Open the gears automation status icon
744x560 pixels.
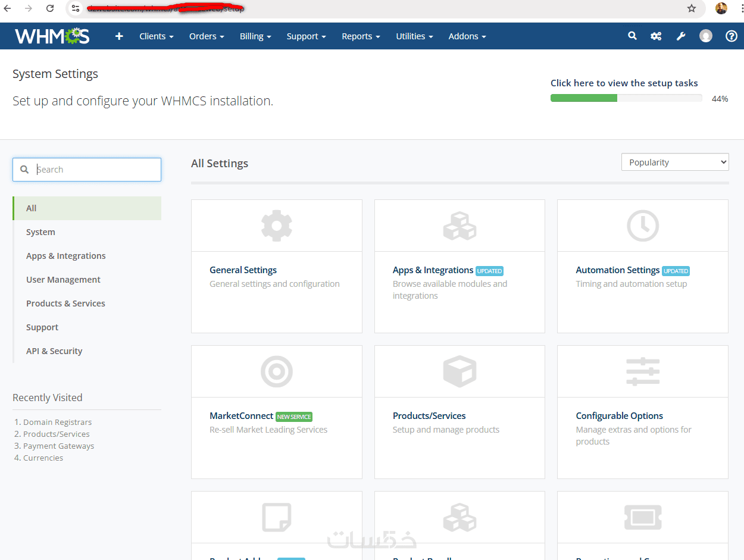point(656,36)
